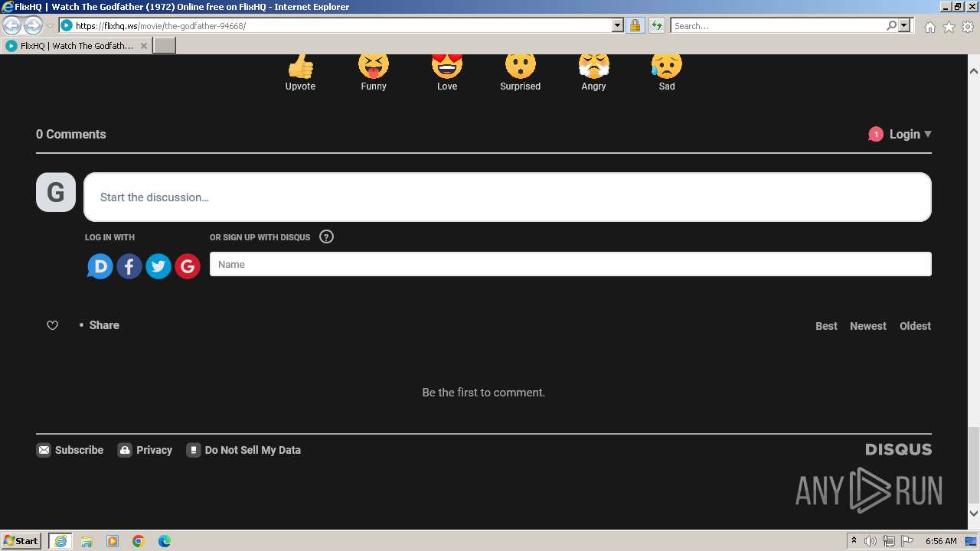Sort comments by Oldest
980x551 pixels.
pos(915,326)
